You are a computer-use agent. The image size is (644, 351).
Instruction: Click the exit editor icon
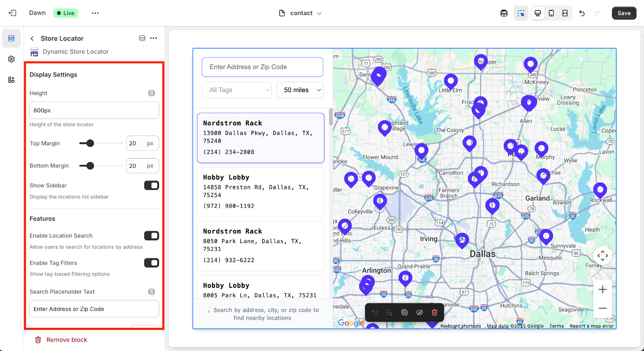[12, 13]
